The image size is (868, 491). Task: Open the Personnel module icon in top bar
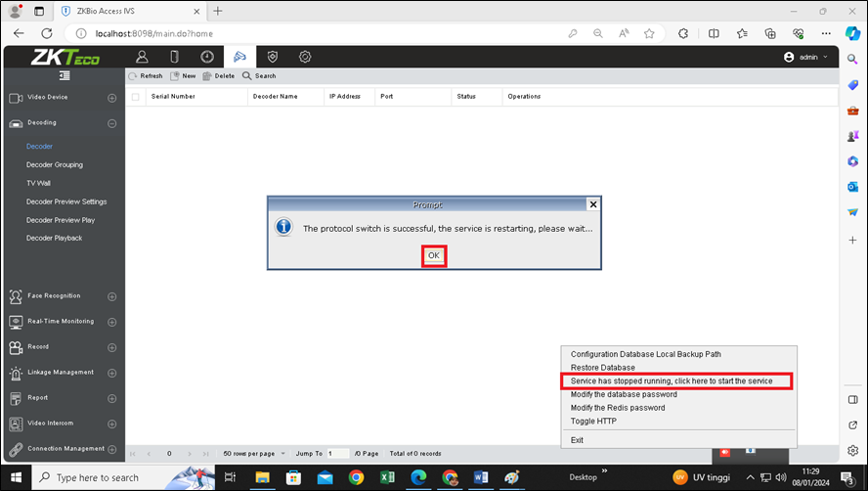142,57
